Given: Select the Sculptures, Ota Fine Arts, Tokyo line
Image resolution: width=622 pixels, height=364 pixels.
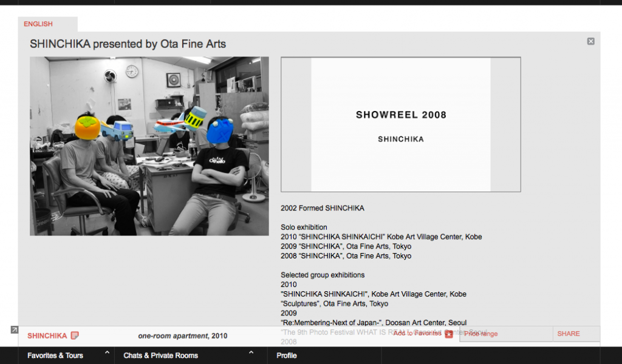Looking at the screenshot, I should point(335,304).
